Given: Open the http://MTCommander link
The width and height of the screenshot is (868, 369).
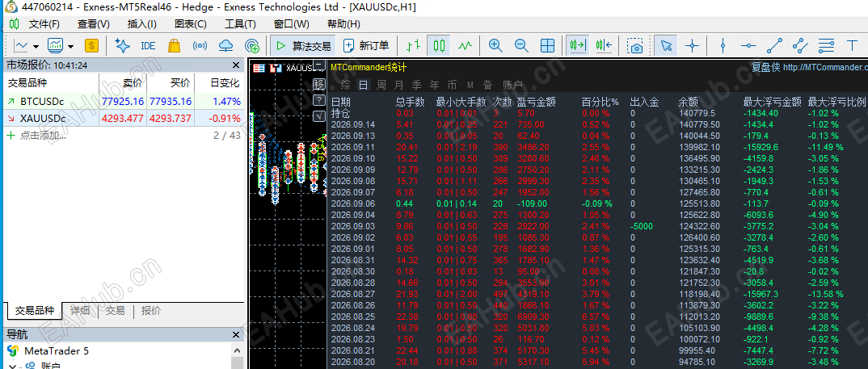Looking at the screenshot, I should [x=825, y=68].
